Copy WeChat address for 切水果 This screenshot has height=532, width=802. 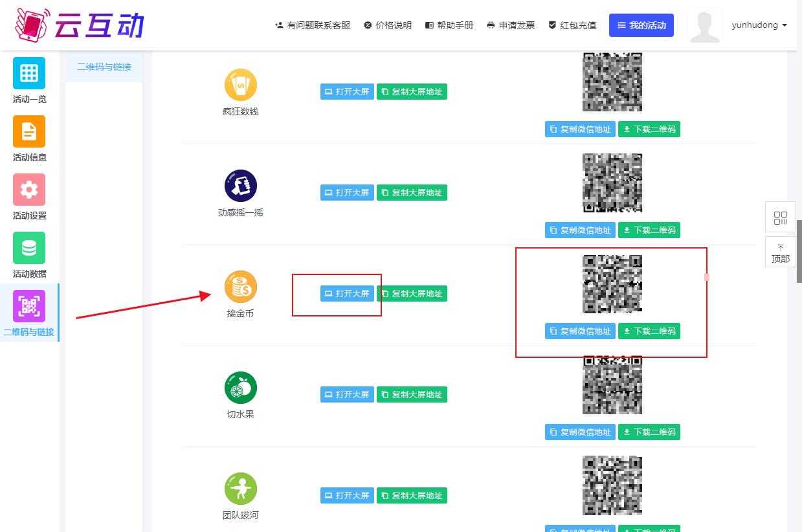[580, 432]
